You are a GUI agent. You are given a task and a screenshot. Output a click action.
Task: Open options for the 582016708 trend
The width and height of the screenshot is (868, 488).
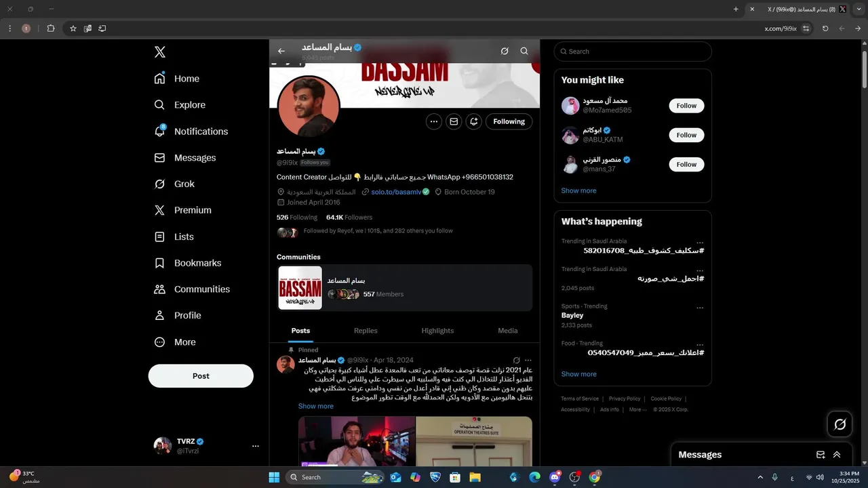click(700, 243)
